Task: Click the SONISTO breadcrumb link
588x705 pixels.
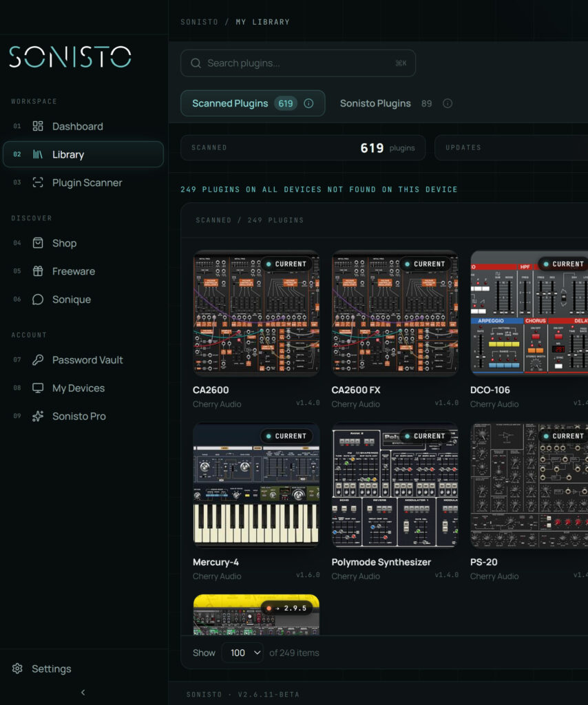Action: [199, 22]
